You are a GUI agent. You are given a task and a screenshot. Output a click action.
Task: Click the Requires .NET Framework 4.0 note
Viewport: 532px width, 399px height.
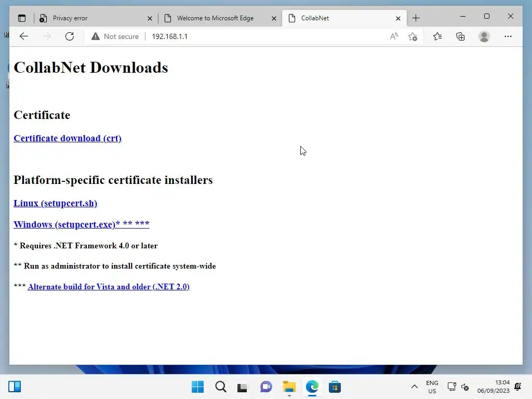(x=86, y=246)
